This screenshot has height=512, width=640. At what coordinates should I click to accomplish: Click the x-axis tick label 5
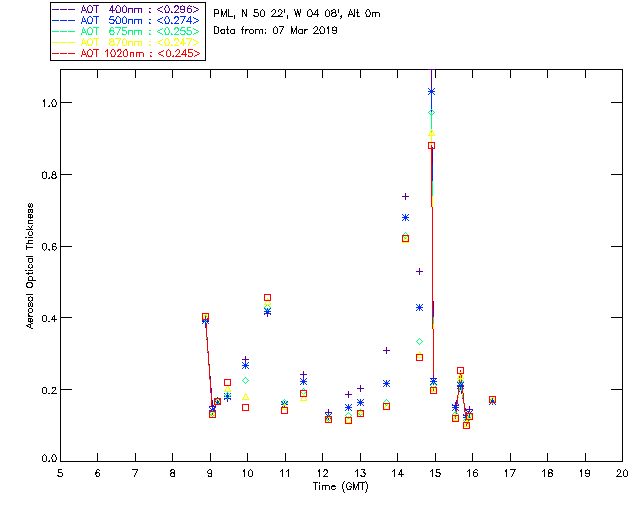coord(60,473)
